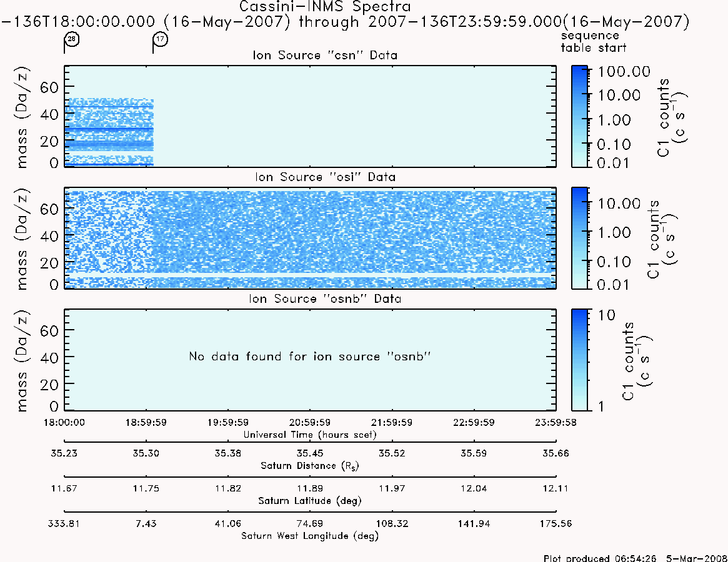Viewport: 728px width, 562px height.
Task: Click the 'Ion Source "csn" Data' title
Action: click(325, 55)
